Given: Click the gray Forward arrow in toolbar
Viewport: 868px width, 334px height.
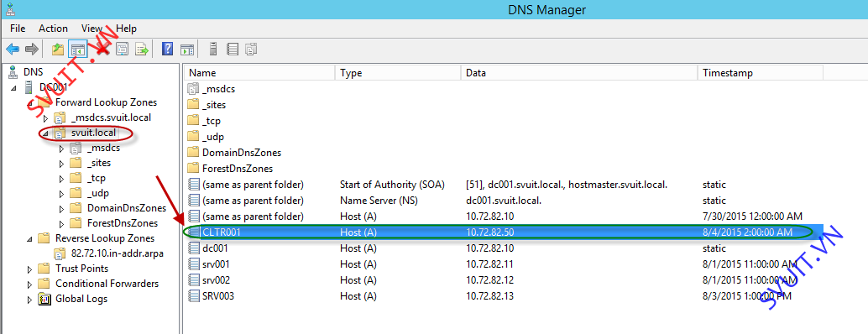Looking at the screenshot, I should point(32,50).
